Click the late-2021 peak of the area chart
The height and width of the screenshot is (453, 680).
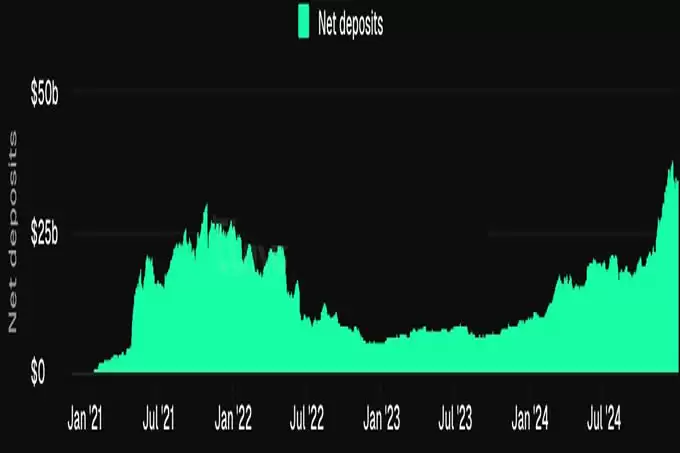pos(206,207)
